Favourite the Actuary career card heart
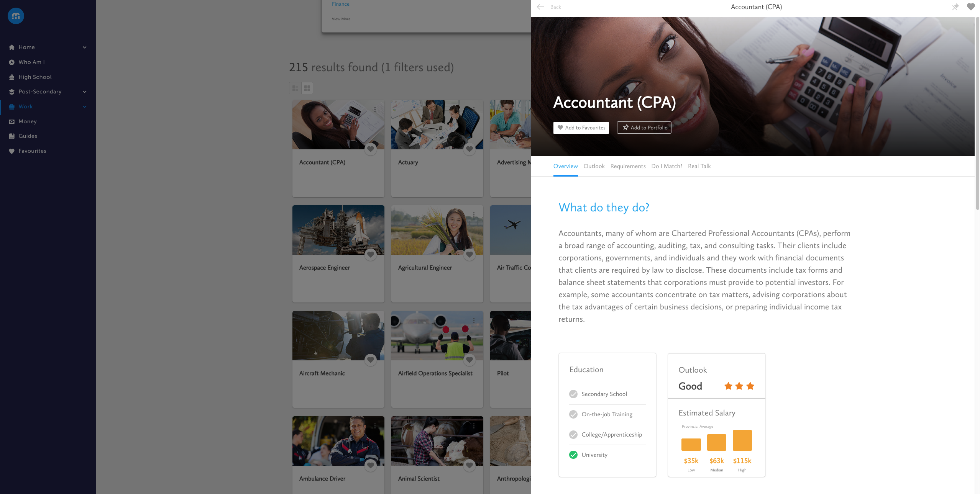 click(469, 149)
